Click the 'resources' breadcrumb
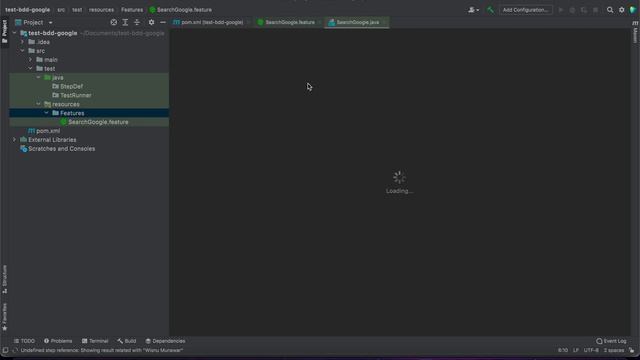The height and width of the screenshot is (360, 640). point(101,10)
